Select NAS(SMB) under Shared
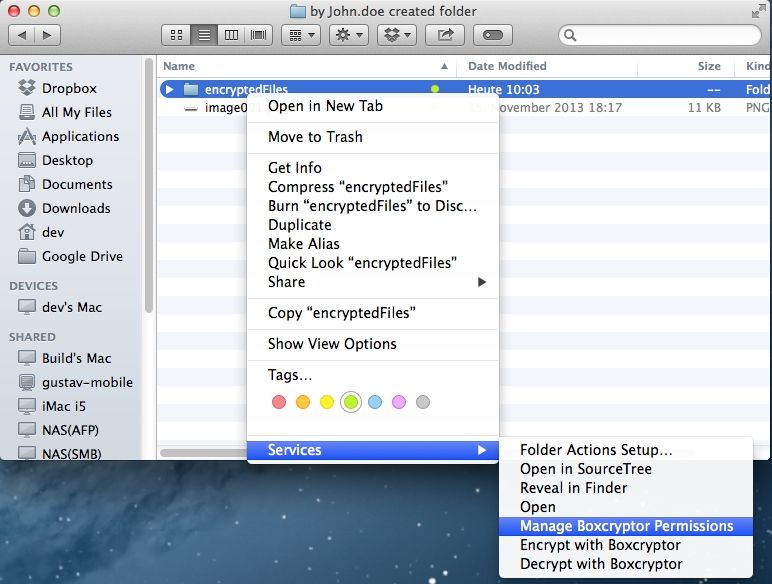This screenshot has height=584, width=772. pyautogui.click(x=60, y=453)
